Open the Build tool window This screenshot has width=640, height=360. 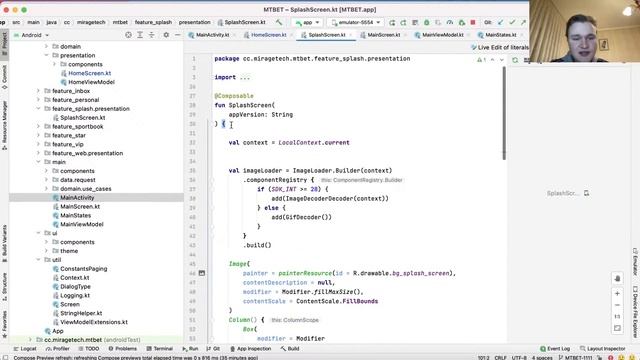tap(290, 349)
